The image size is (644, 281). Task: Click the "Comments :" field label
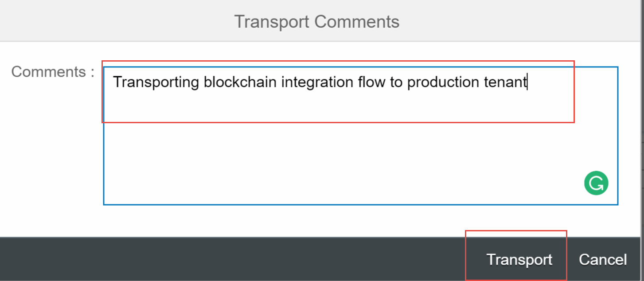(53, 72)
